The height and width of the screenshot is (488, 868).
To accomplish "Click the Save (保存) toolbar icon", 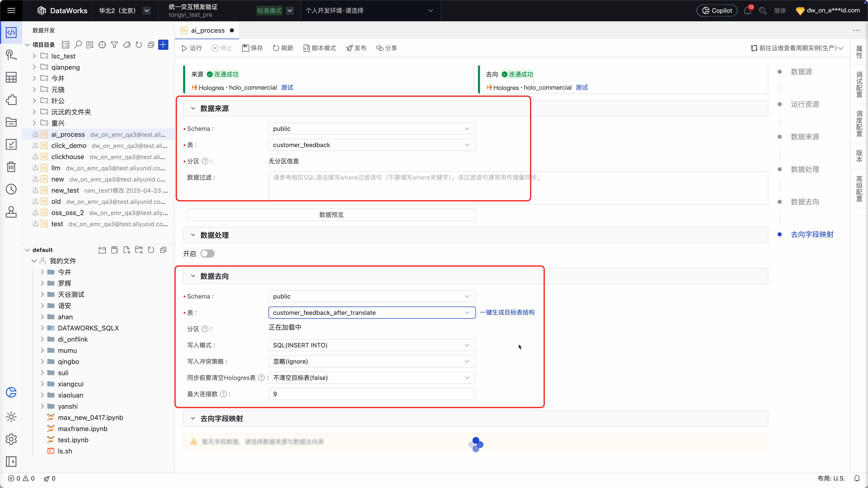I will point(246,48).
